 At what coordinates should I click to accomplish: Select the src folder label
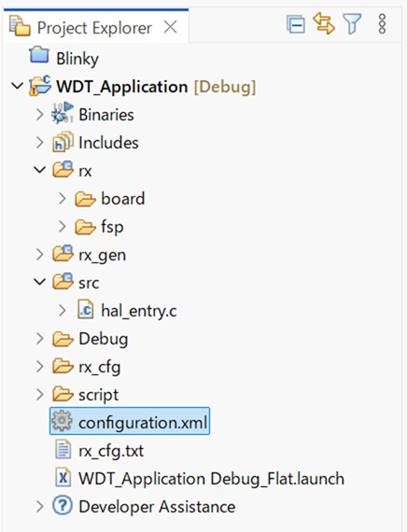89,283
